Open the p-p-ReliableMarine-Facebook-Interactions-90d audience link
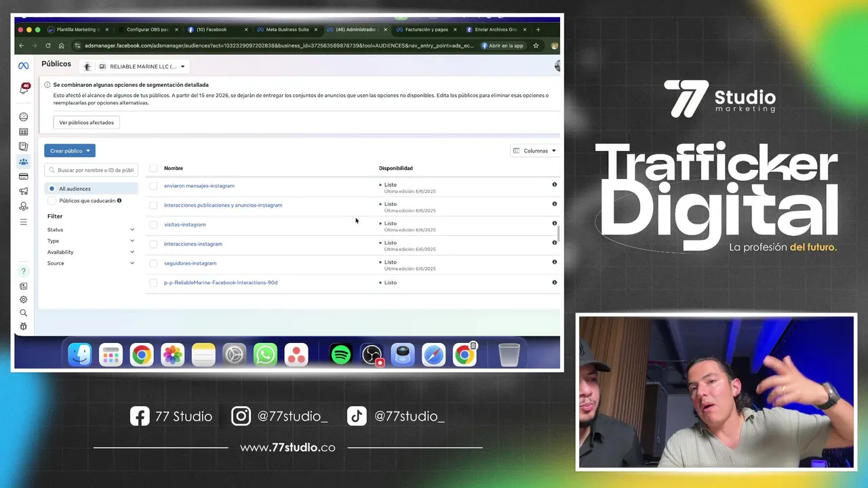 220,283
